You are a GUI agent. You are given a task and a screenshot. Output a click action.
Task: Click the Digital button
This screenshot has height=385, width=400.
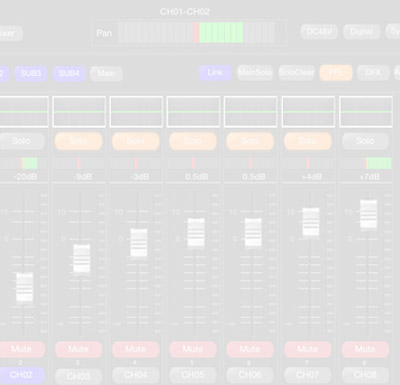click(362, 32)
